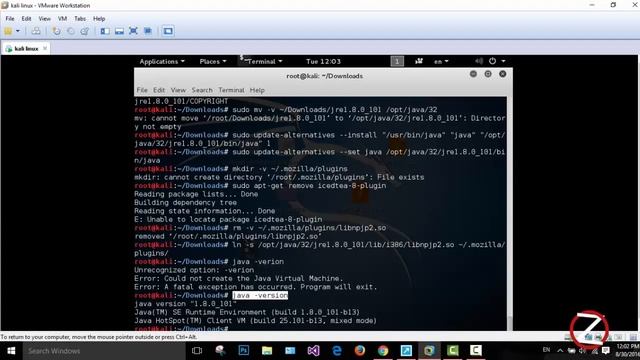Screen dimensions: 640x360
Task: Click Send Ctrl+Alt+Del toolbar icon
Action: (x=36, y=31)
